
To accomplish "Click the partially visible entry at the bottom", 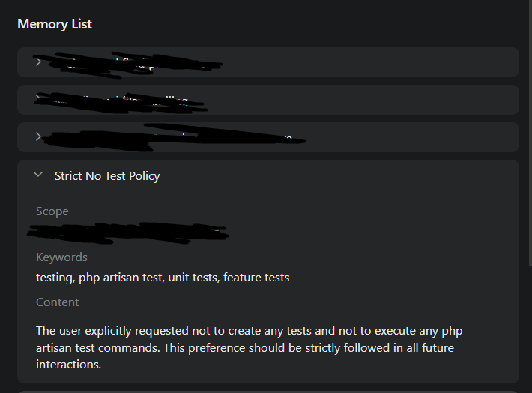I will (x=267, y=391).
